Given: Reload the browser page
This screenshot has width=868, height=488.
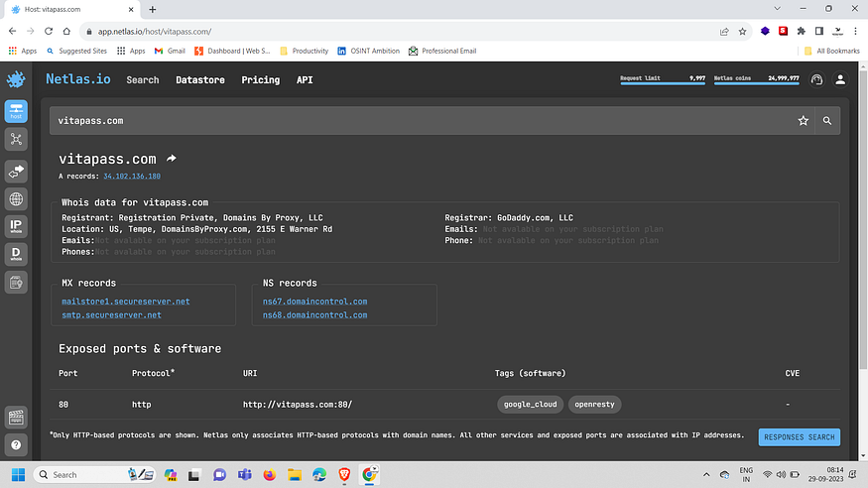Looking at the screenshot, I should pos(49,32).
